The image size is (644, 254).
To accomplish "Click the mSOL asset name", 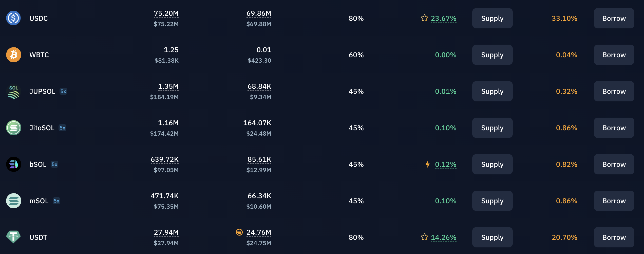I will pos(39,201).
